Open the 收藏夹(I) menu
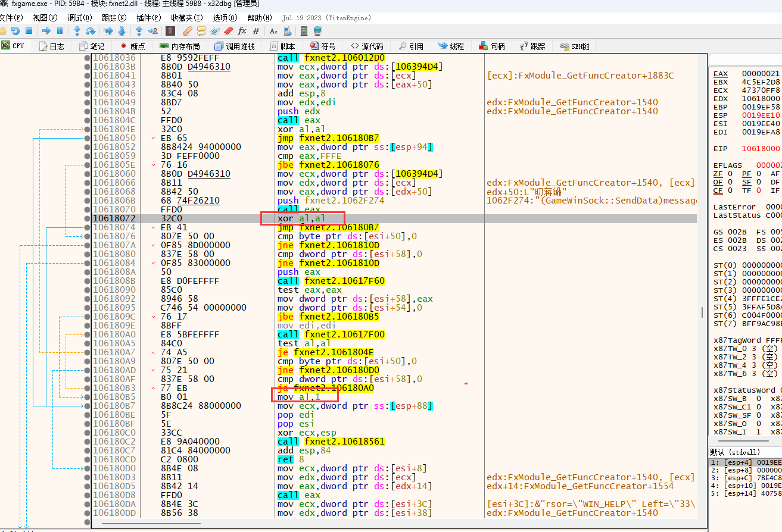The width and height of the screenshot is (782, 532). pyautogui.click(x=186, y=18)
